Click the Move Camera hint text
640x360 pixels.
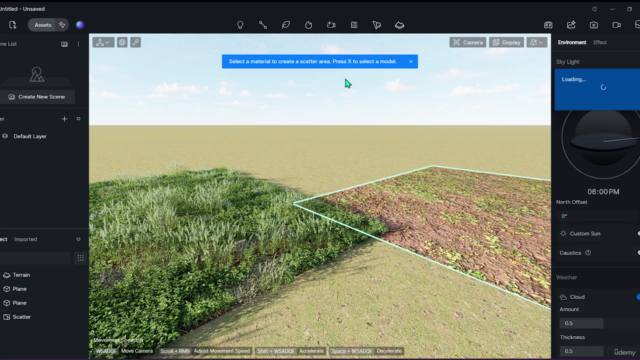[x=137, y=351]
